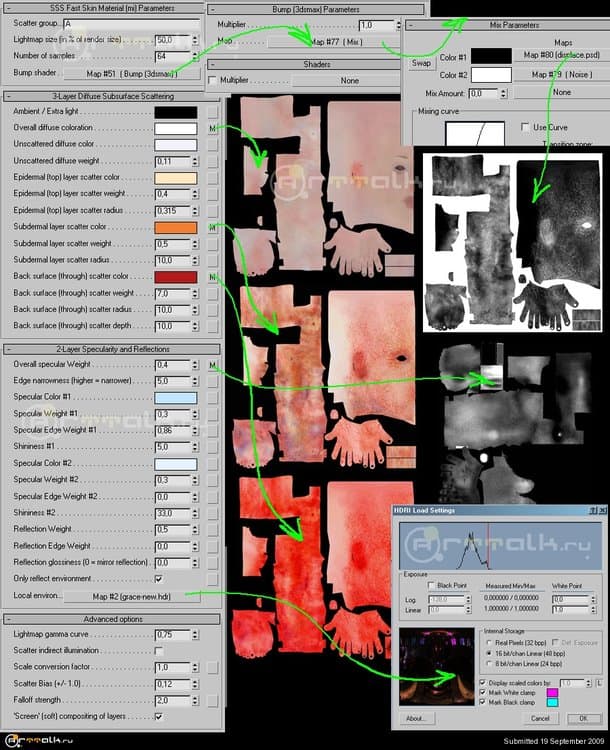Click the Mark White clamp magenta color box
Viewport: 610px width, 750px height.
(x=552, y=691)
